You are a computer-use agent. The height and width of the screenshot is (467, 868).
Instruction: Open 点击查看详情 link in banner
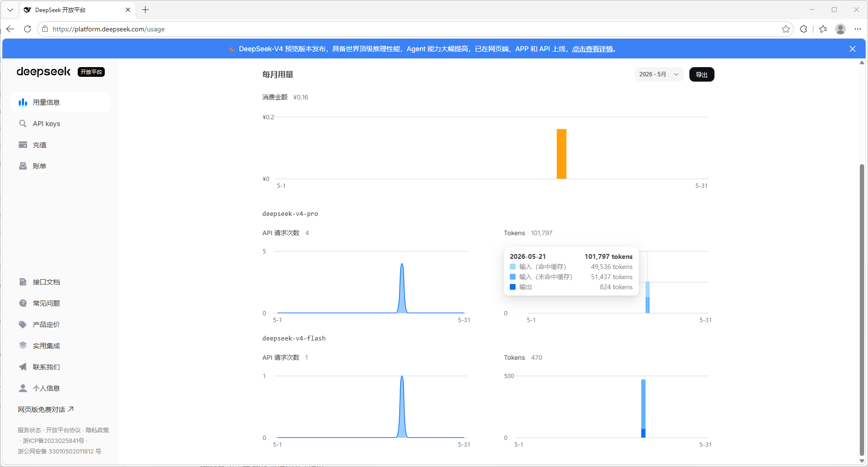[592, 49]
